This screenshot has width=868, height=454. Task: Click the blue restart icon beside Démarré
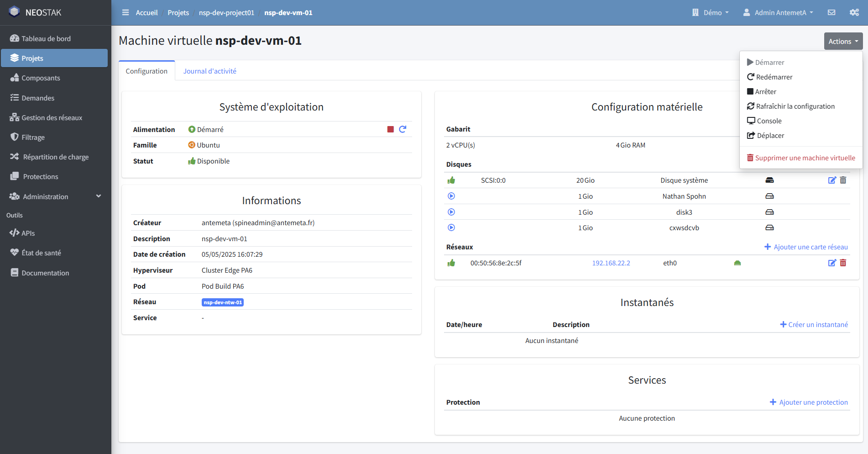403,129
